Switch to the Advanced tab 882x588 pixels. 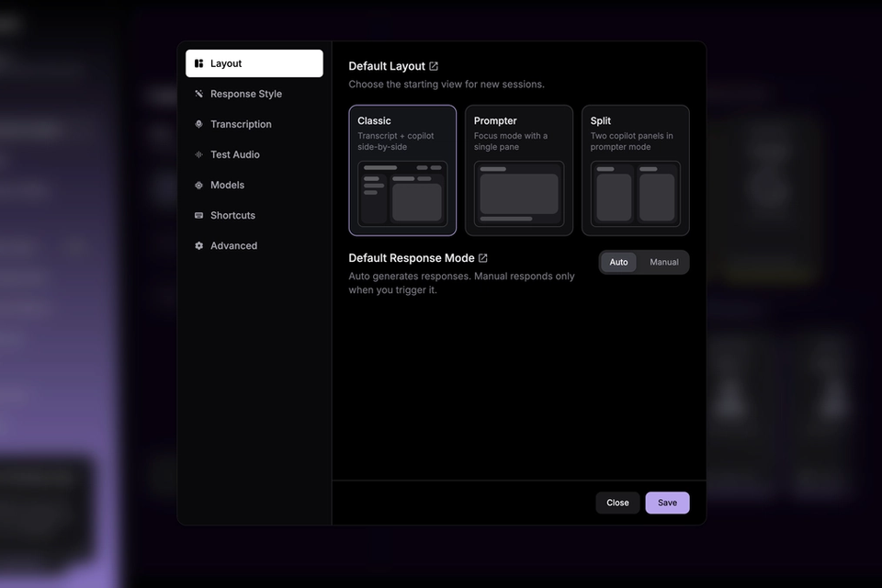[x=254, y=246]
